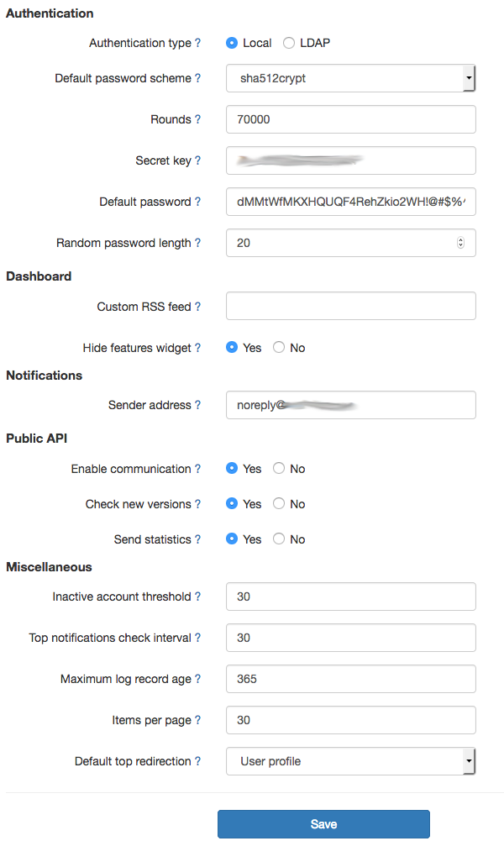Select LDAP as the authentication type
The image size is (504, 862).
point(288,43)
